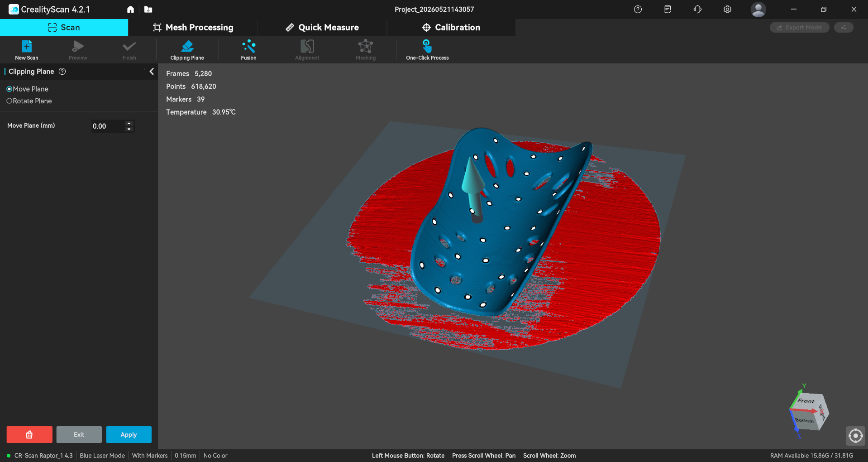
Task: Click the Points 618,620 readout
Action: click(191, 87)
